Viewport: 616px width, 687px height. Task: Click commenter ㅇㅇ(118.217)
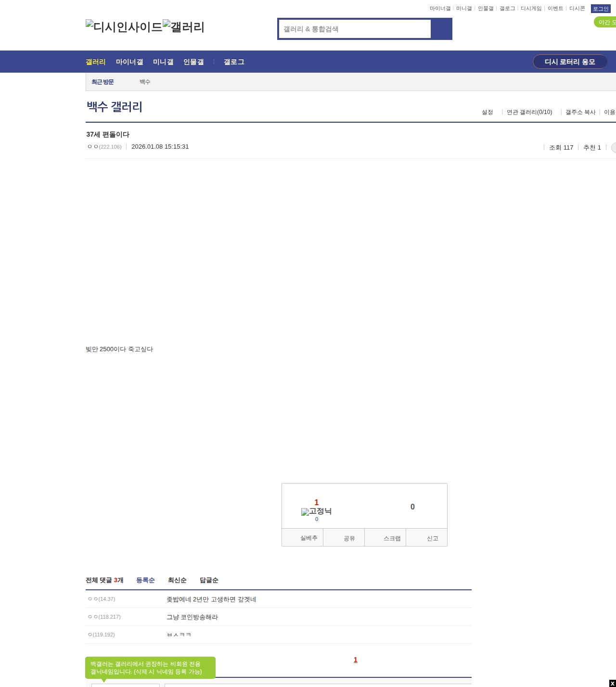click(x=104, y=617)
